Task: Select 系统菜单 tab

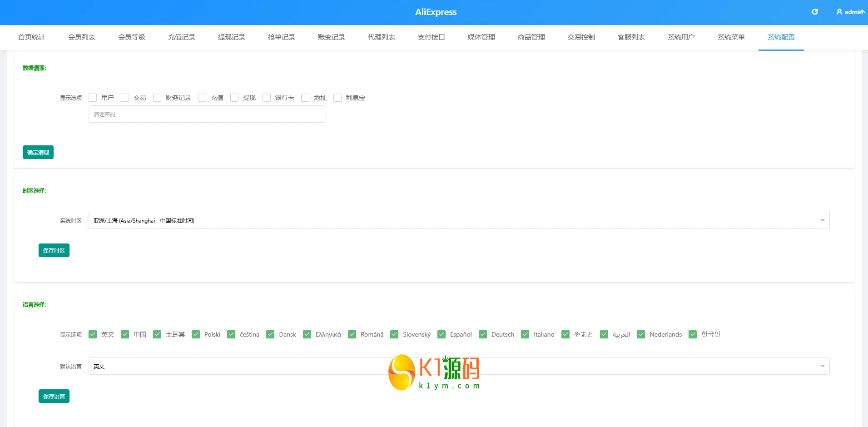Action: tap(731, 37)
